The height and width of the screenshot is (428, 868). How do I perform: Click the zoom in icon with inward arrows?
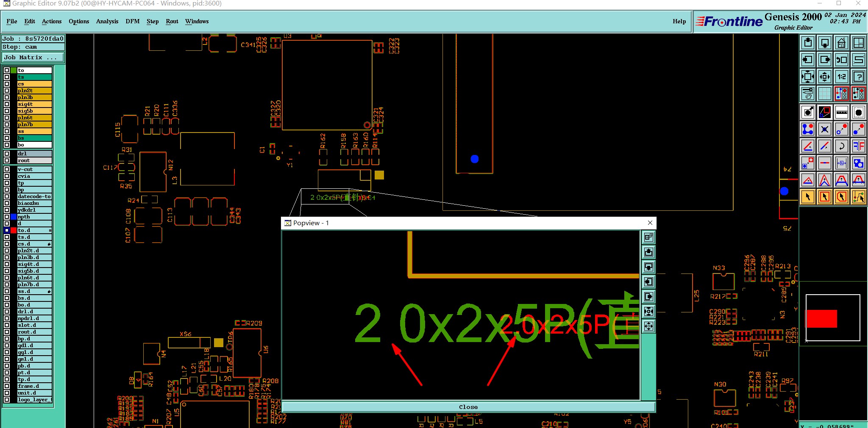[808, 77]
